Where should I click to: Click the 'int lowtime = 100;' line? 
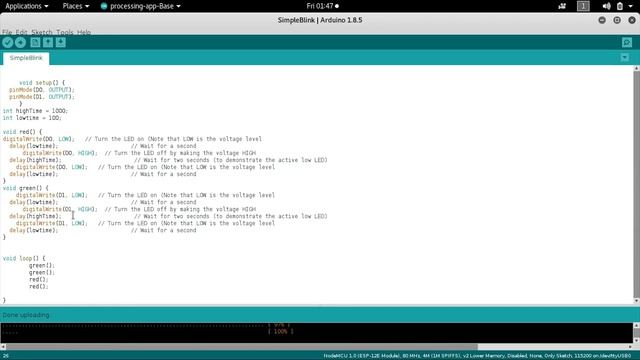[32, 118]
